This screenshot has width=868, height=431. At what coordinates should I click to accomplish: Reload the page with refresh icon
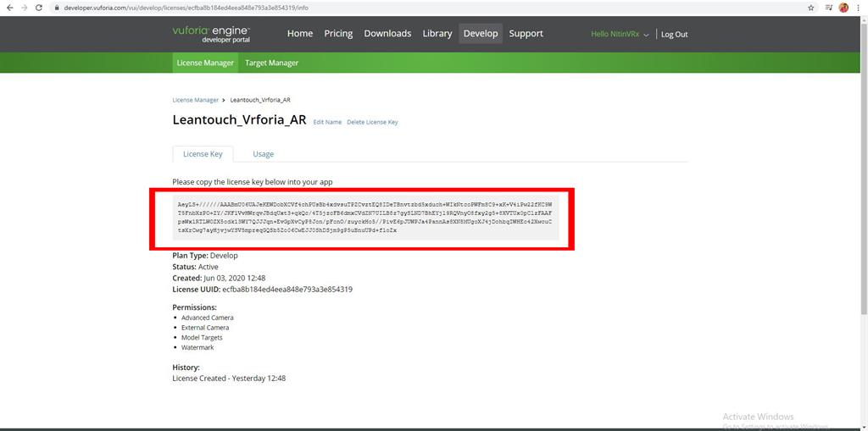39,8
